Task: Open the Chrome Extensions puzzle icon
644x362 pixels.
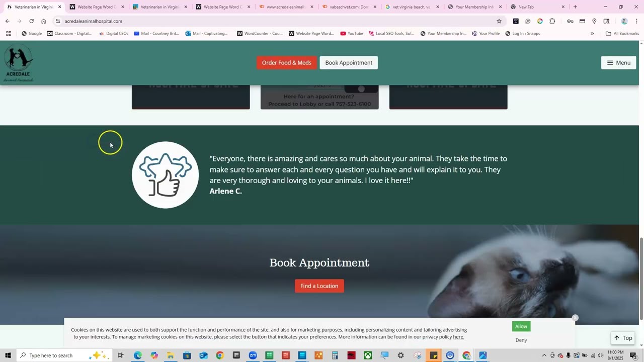Action: (x=552, y=21)
